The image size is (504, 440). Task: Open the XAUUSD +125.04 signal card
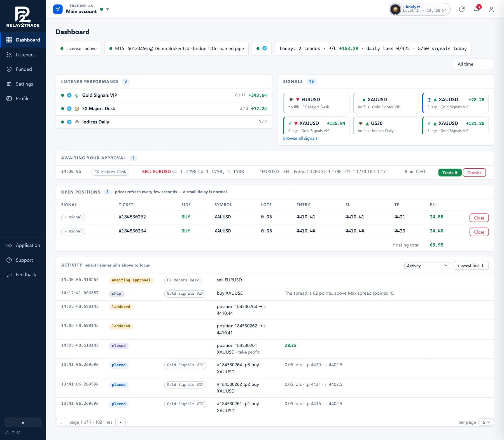click(x=316, y=125)
